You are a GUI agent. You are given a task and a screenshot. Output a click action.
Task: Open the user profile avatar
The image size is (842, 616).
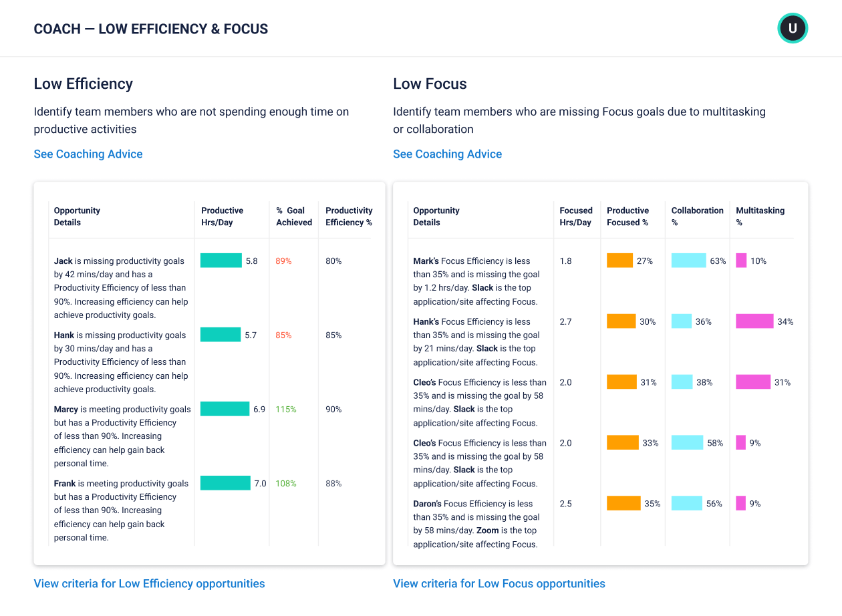(793, 29)
